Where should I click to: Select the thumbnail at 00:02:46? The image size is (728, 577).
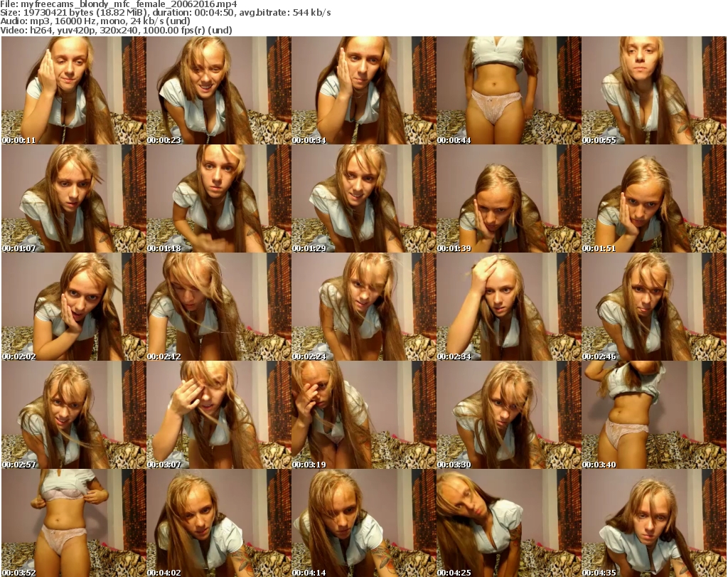click(x=654, y=307)
